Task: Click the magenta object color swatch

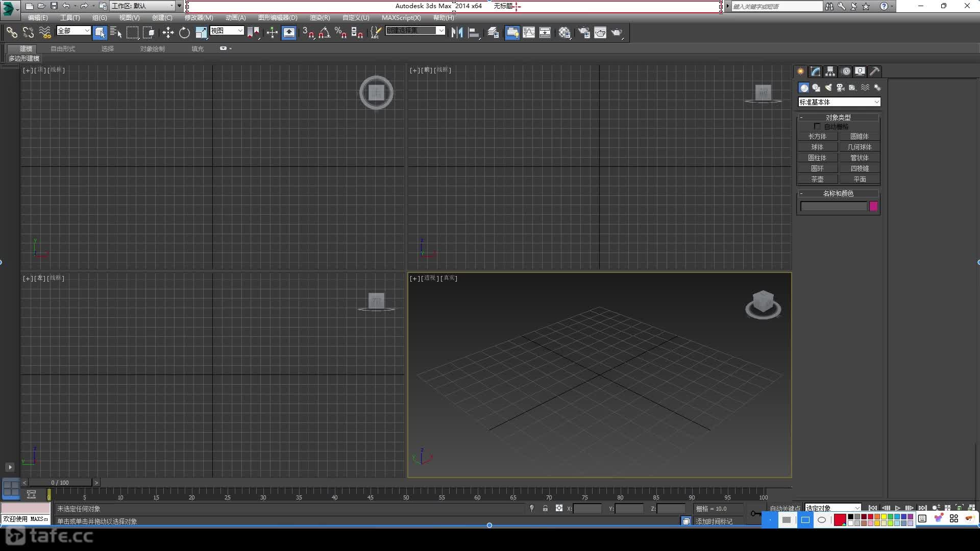Action: pos(873,206)
